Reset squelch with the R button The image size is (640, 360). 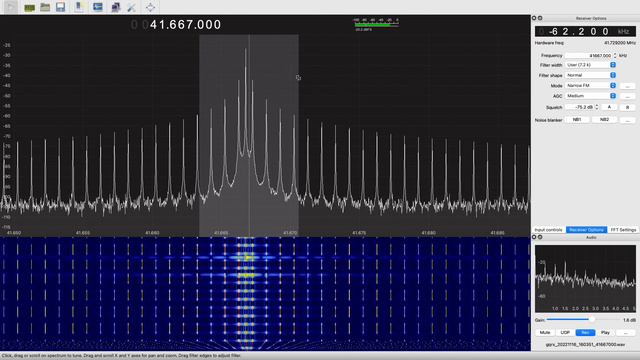pos(627,107)
